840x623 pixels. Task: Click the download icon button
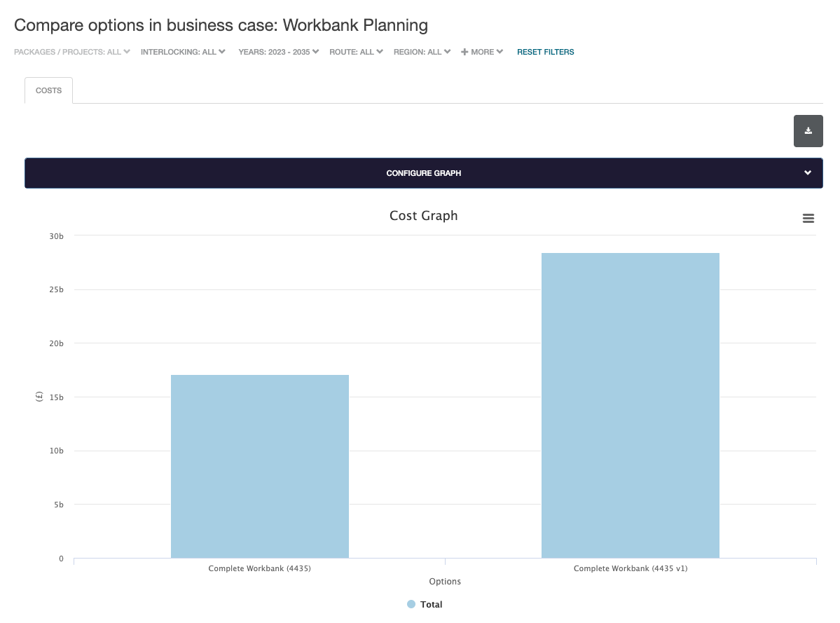pyautogui.click(x=808, y=131)
